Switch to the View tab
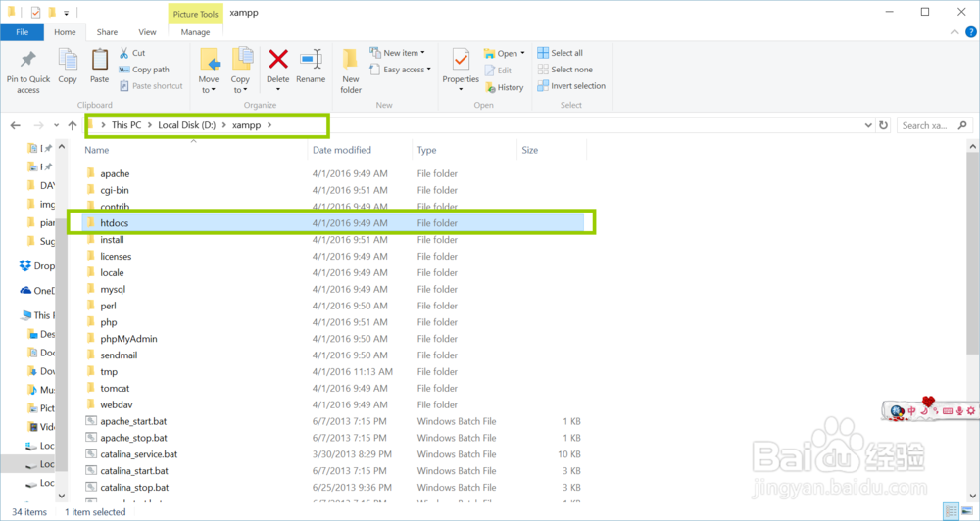 [x=148, y=32]
